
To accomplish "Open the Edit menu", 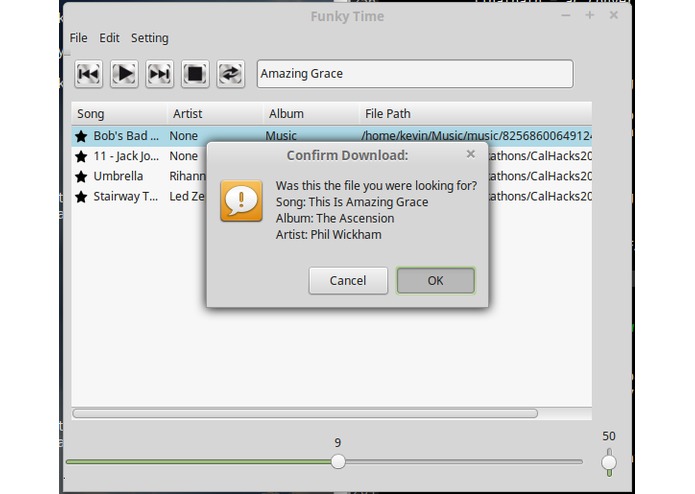I will (x=109, y=38).
